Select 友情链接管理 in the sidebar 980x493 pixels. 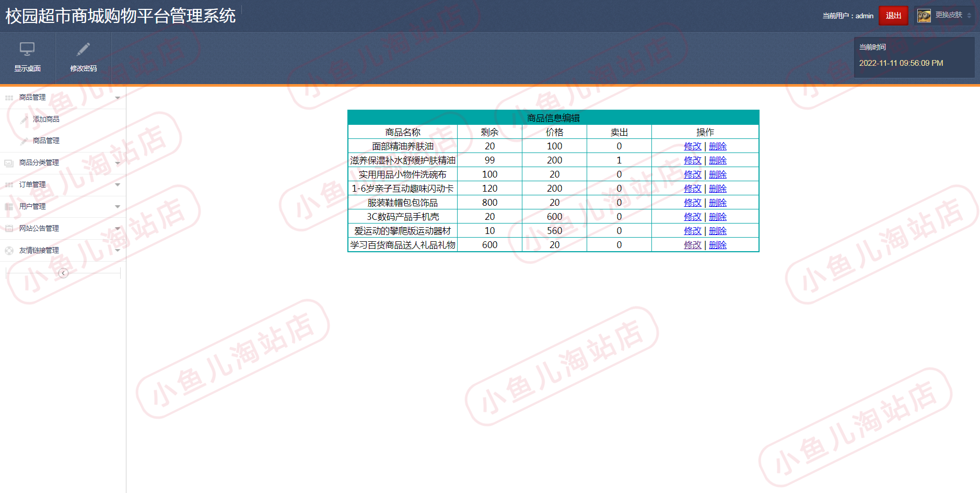(39, 250)
